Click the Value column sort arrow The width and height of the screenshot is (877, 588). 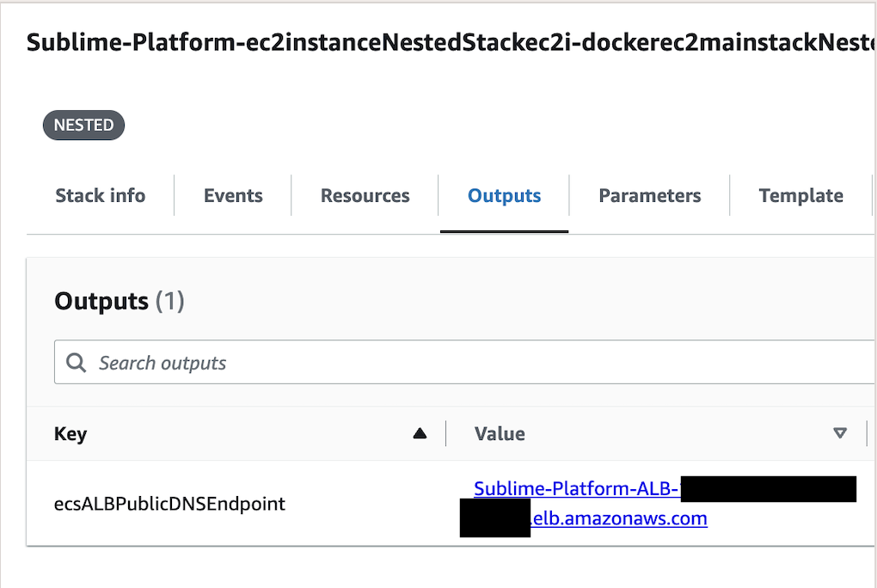pyautogui.click(x=840, y=434)
